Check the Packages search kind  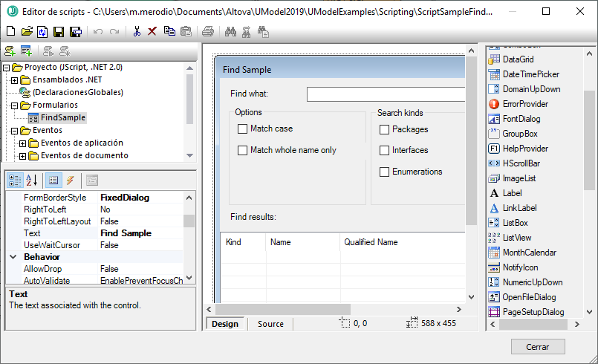tap(384, 129)
